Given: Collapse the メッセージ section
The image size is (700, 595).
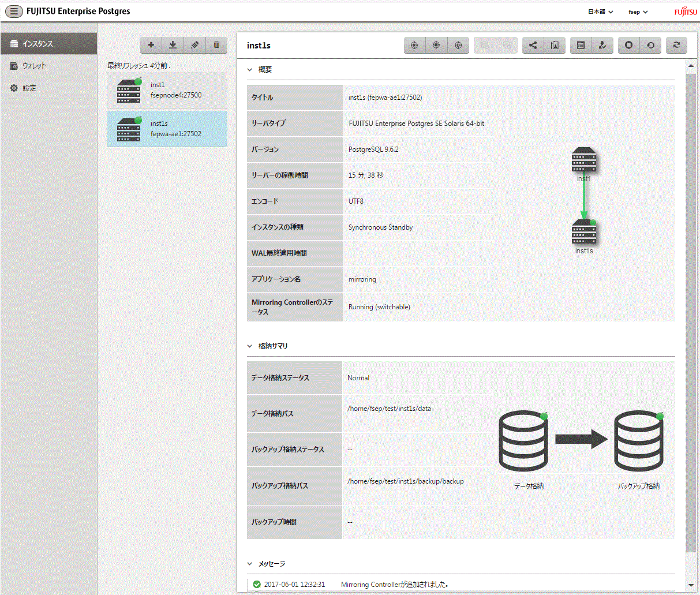Looking at the screenshot, I should click(250, 564).
